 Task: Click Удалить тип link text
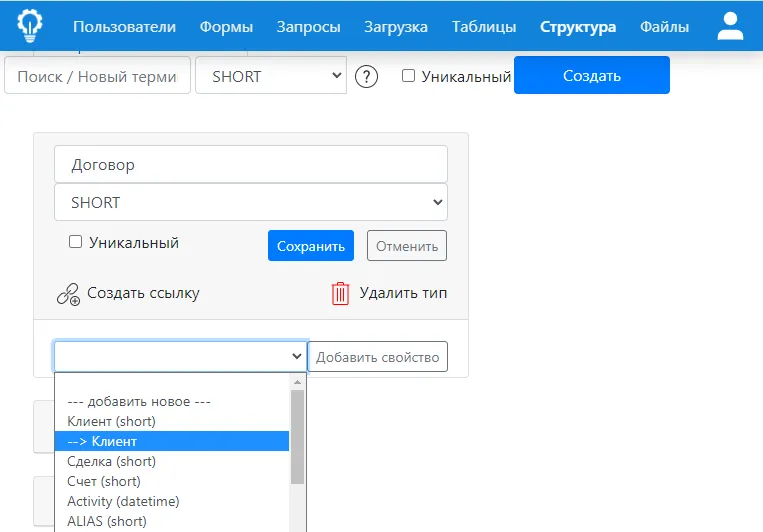403,293
